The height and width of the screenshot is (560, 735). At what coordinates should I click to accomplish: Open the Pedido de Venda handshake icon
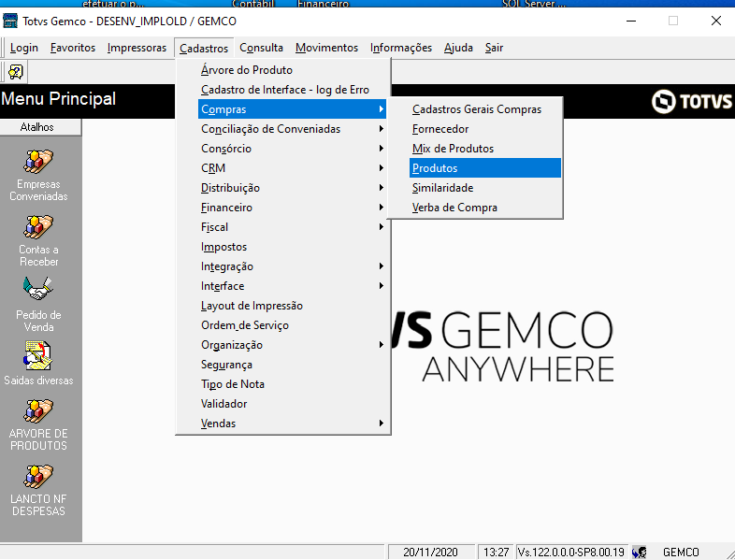pyautogui.click(x=38, y=289)
